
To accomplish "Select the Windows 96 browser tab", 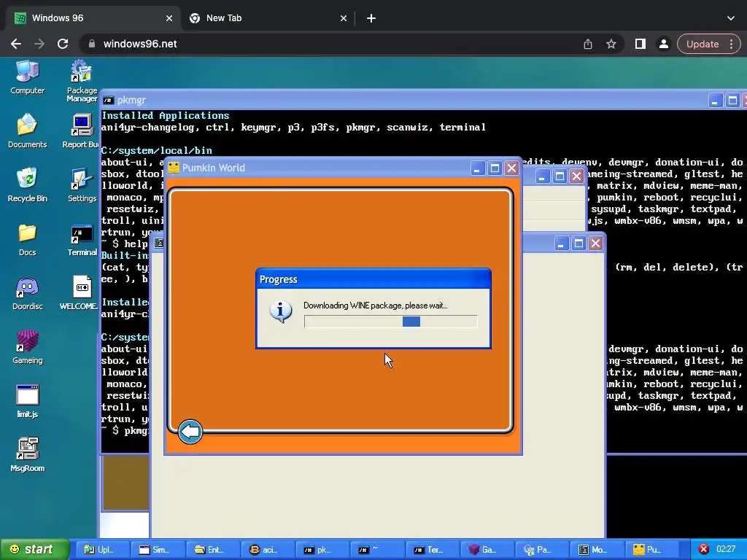I will click(x=93, y=18).
